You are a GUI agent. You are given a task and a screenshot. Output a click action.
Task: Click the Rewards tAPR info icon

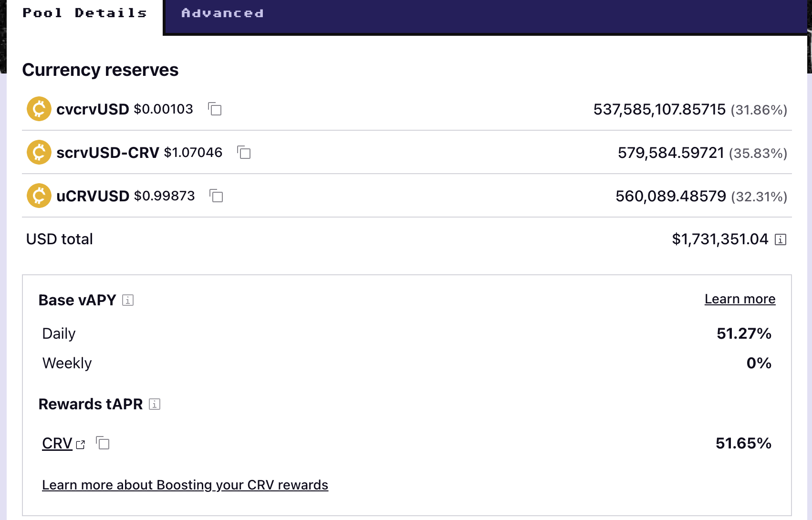(x=155, y=404)
